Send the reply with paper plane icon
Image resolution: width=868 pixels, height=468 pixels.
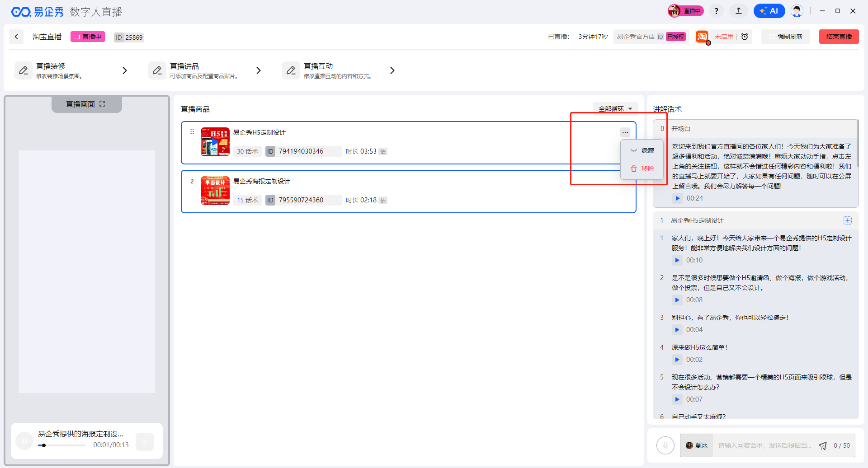(x=823, y=446)
